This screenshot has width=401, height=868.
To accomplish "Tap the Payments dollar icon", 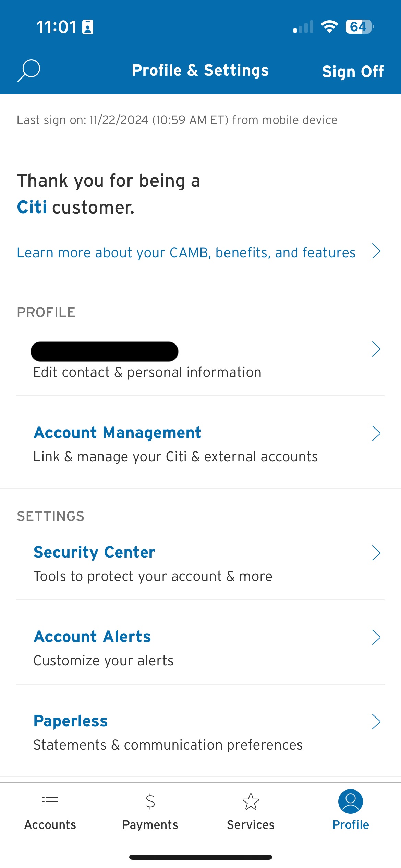I will click(x=150, y=802).
